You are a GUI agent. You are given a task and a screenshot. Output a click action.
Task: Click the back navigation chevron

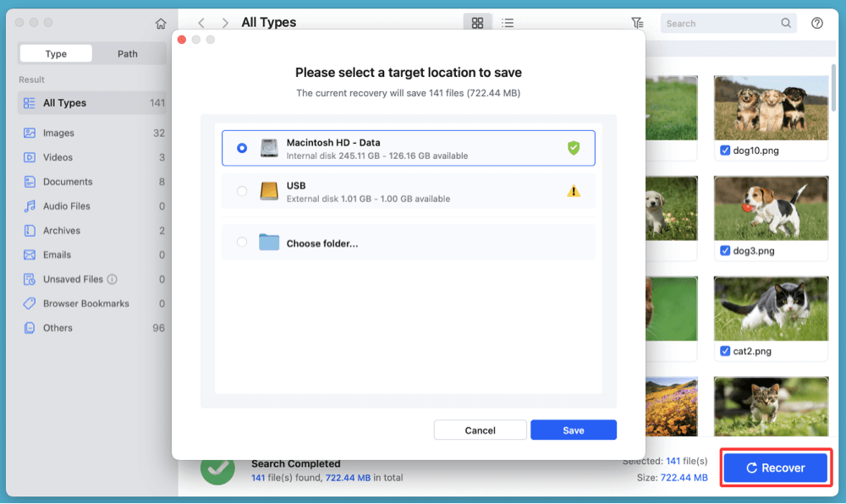(201, 23)
